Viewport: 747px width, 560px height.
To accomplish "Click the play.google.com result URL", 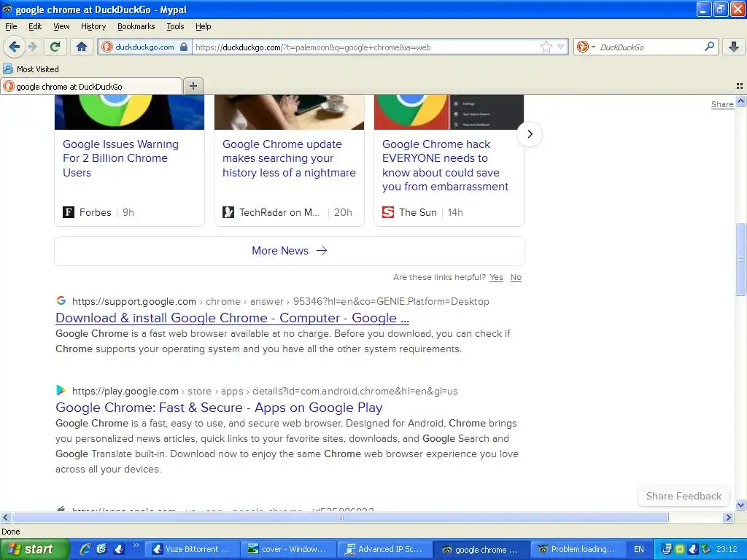I will 264,391.
